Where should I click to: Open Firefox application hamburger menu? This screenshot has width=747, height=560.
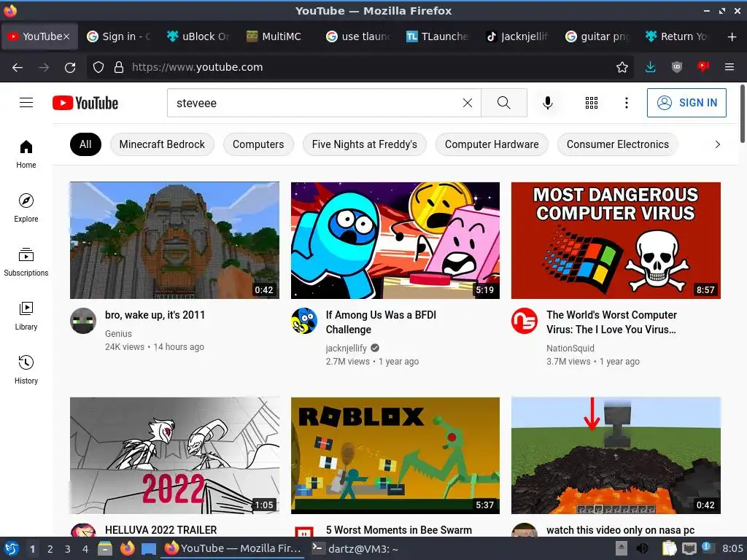tap(729, 67)
